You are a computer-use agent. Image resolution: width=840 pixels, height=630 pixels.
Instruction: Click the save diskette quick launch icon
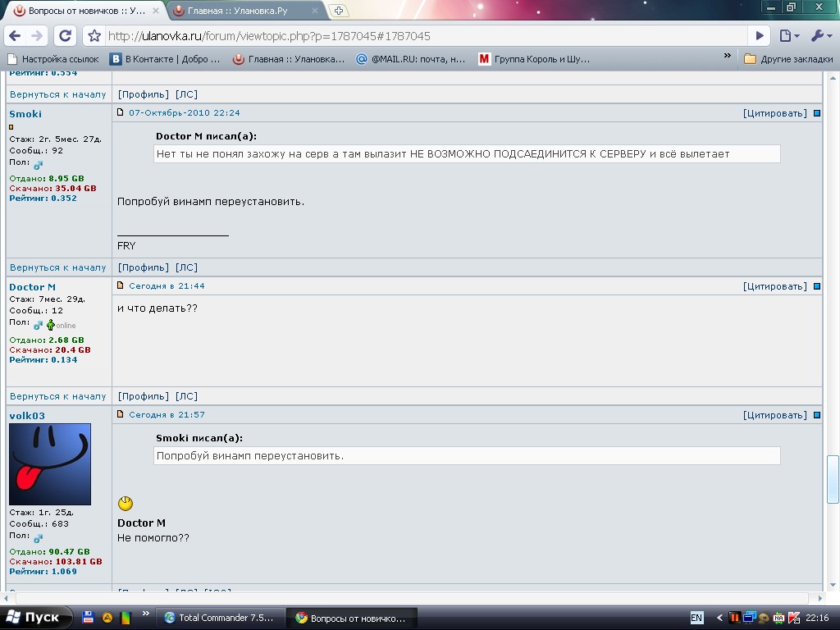point(89,617)
